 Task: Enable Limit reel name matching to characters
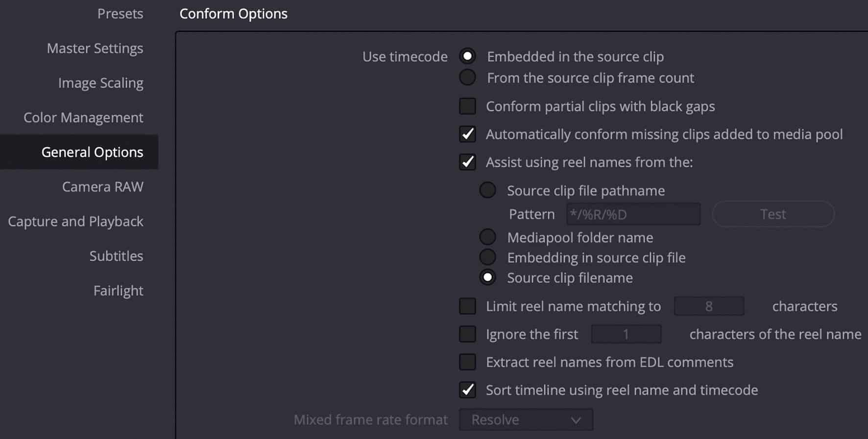point(466,306)
